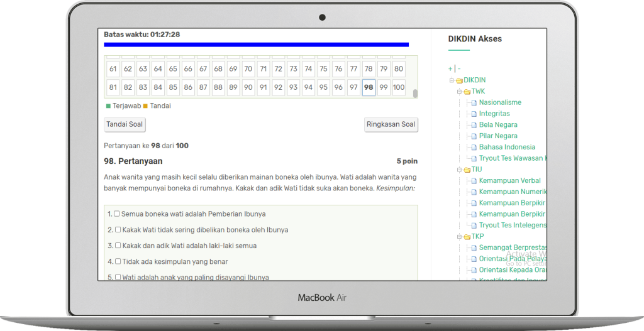Click the blue time limit progress bar

point(257,45)
